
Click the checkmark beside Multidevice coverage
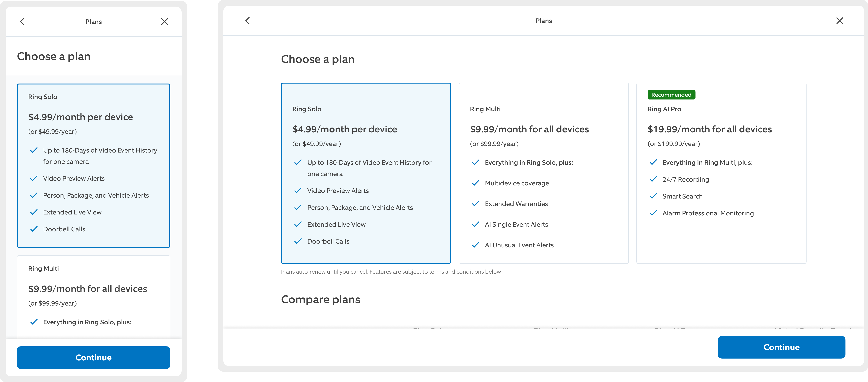(475, 183)
